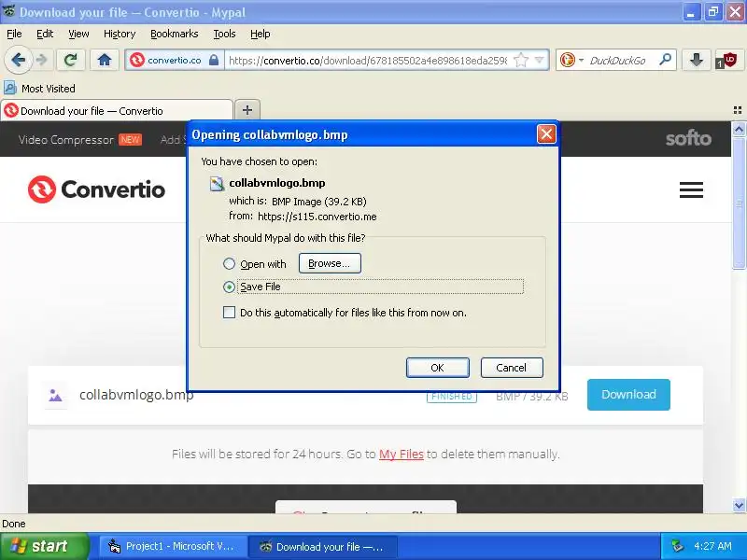Open the Tools menu
The width and height of the screenshot is (747, 560).
point(224,34)
